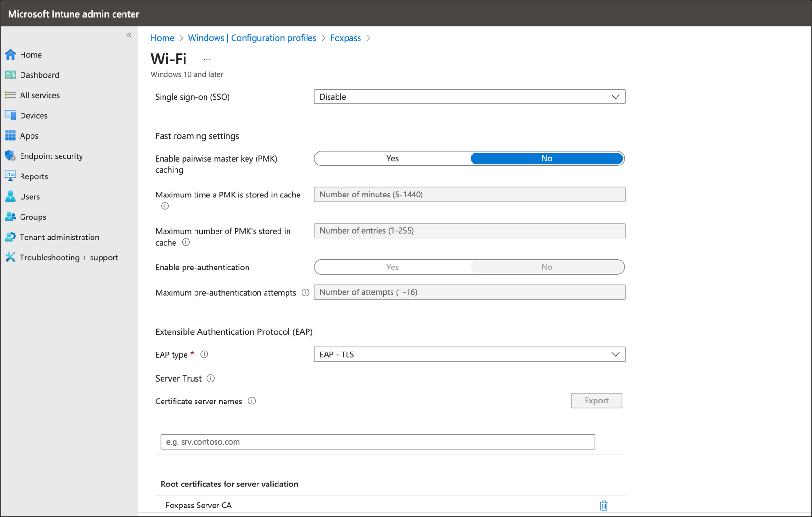Click the Export button

point(596,401)
